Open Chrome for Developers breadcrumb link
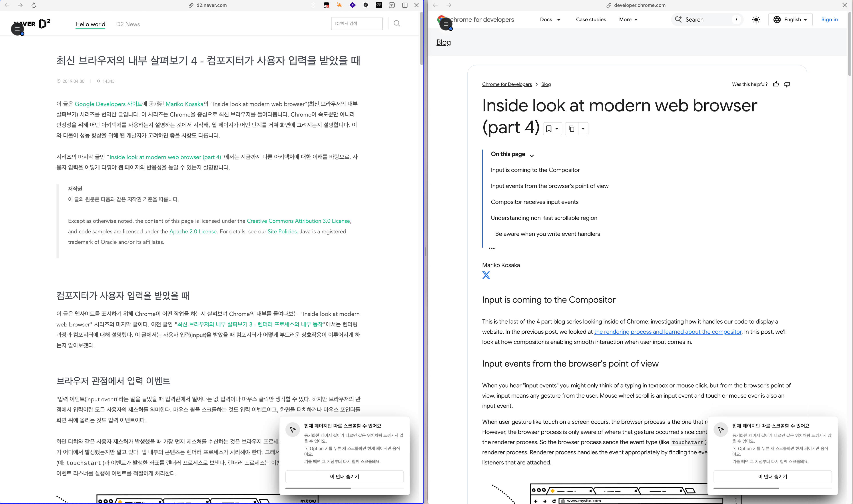Image resolution: width=853 pixels, height=504 pixels. pyautogui.click(x=507, y=84)
